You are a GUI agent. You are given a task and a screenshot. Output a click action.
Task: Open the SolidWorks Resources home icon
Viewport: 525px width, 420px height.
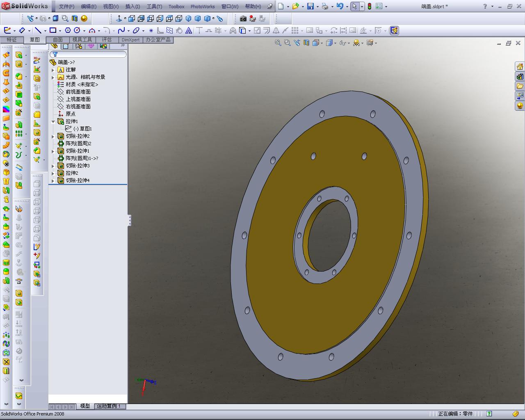click(x=520, y=67)
